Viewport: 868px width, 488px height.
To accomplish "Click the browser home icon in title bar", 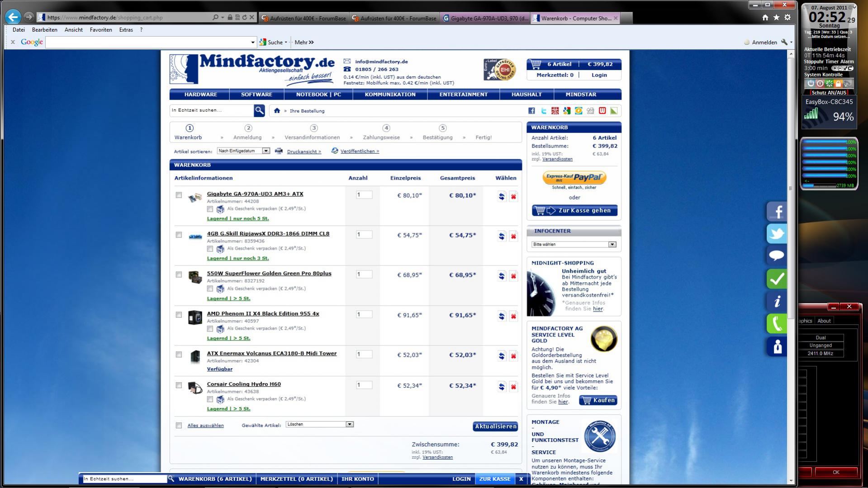I will point(765,17).
